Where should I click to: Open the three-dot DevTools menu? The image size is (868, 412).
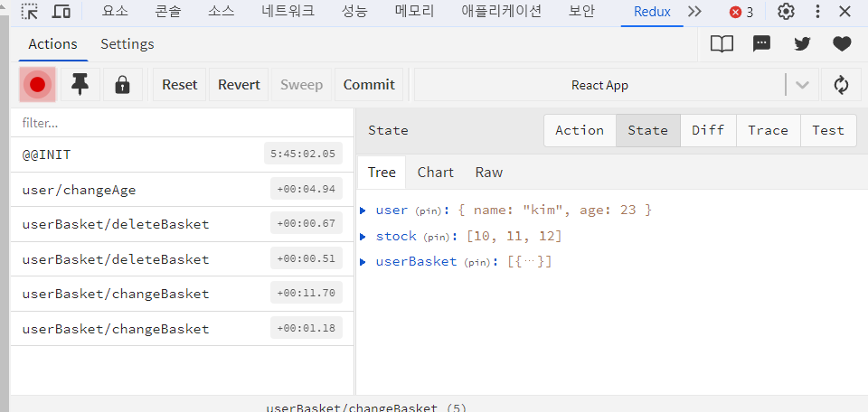click(818, 12)
